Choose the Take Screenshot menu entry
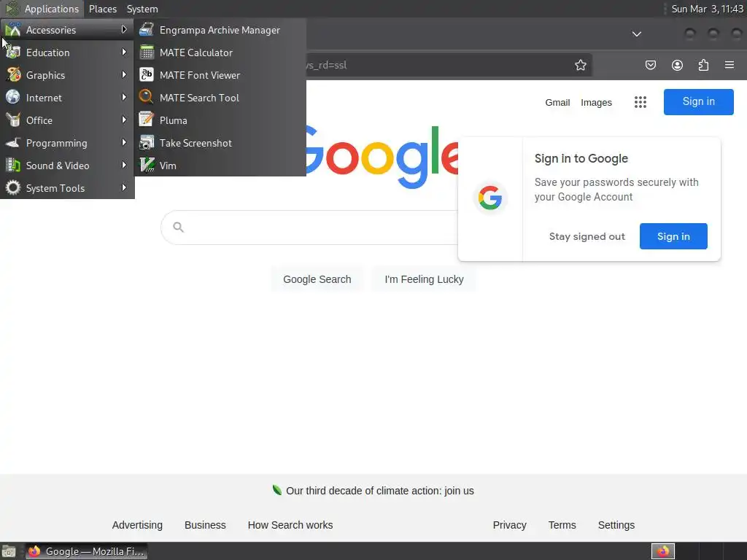The image size is (747, 560). coord(220,143)
